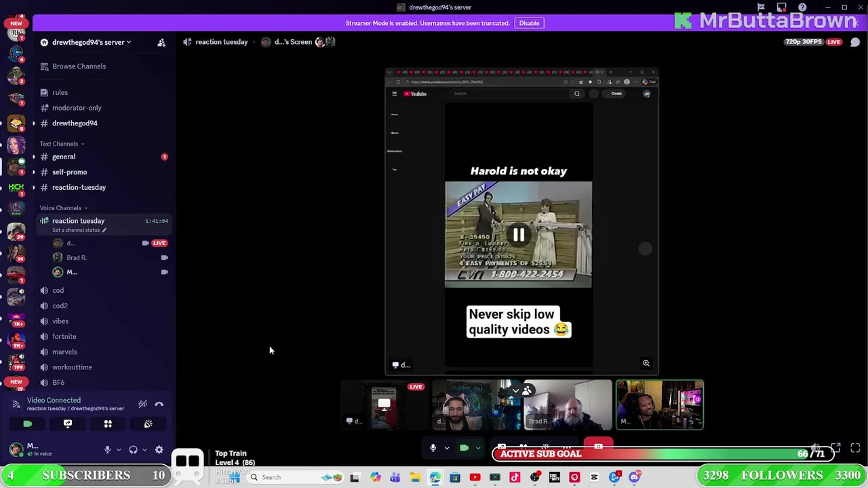Image resolution: width=868 pixels, height=488 pixels.
Task: Open File Explorer from taskbar
Action: pyautogui.click(x=415, y=478)
